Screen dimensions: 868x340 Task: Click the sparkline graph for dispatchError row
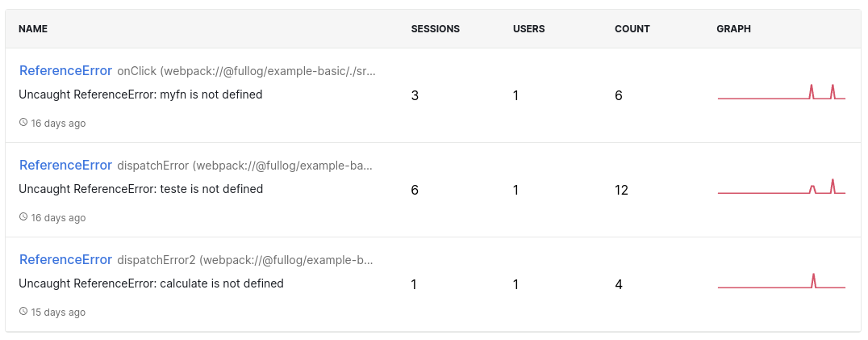coord(781,187)
